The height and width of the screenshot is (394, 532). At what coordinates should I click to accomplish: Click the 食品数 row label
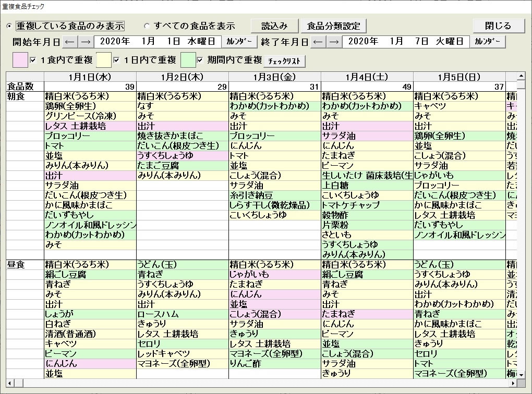click(25, 87)
